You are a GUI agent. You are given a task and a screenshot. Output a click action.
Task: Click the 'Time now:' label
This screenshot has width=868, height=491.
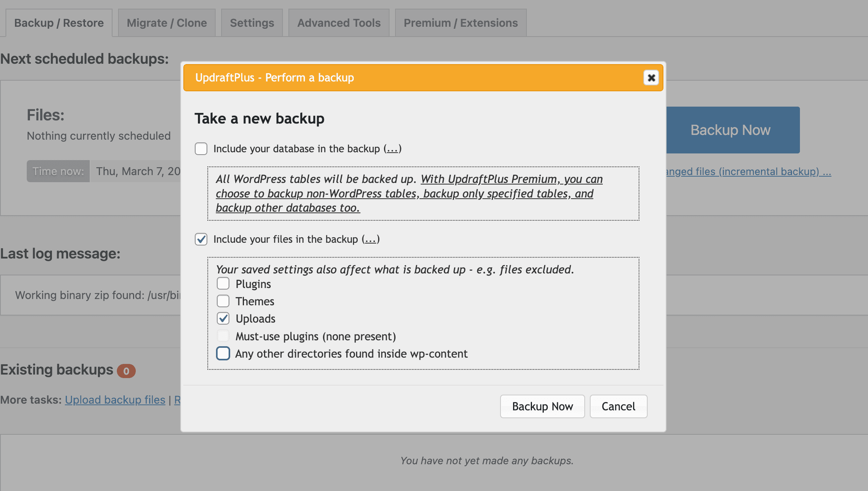[58, 171]
